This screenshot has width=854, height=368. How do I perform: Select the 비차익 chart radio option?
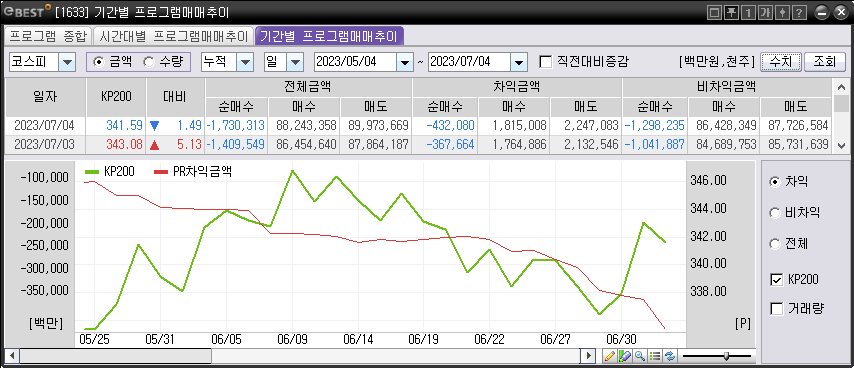click(x=774, y=213)
